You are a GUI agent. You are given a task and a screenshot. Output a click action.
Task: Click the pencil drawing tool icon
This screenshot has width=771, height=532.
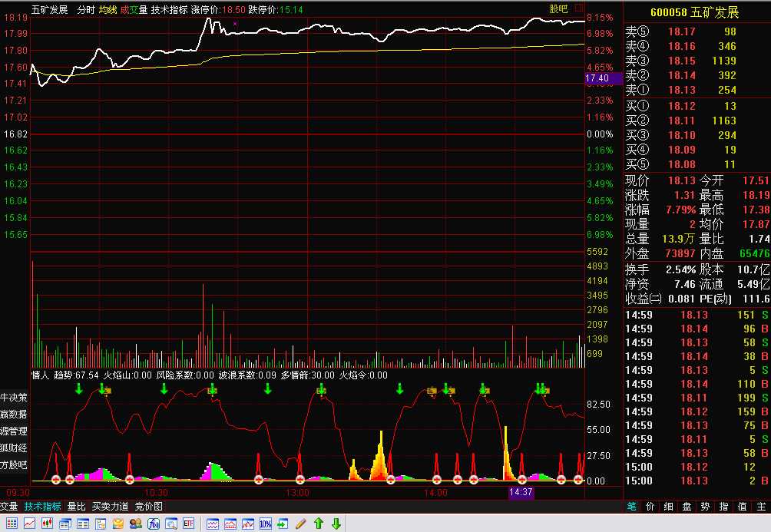pyautogui.click(x=301, y=524)
